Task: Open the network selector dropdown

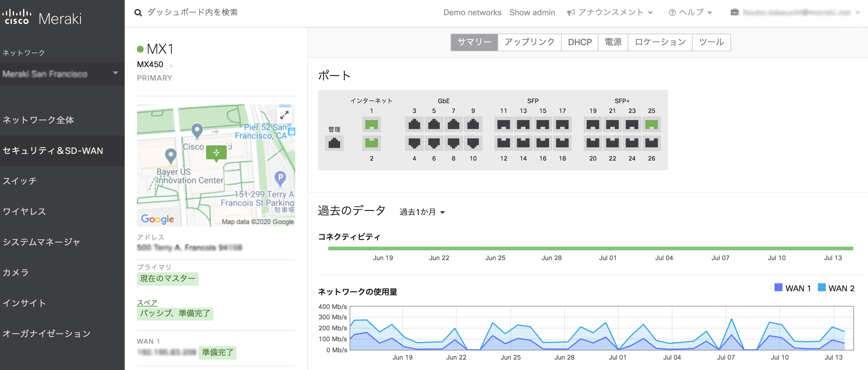Action: point(62,73)
